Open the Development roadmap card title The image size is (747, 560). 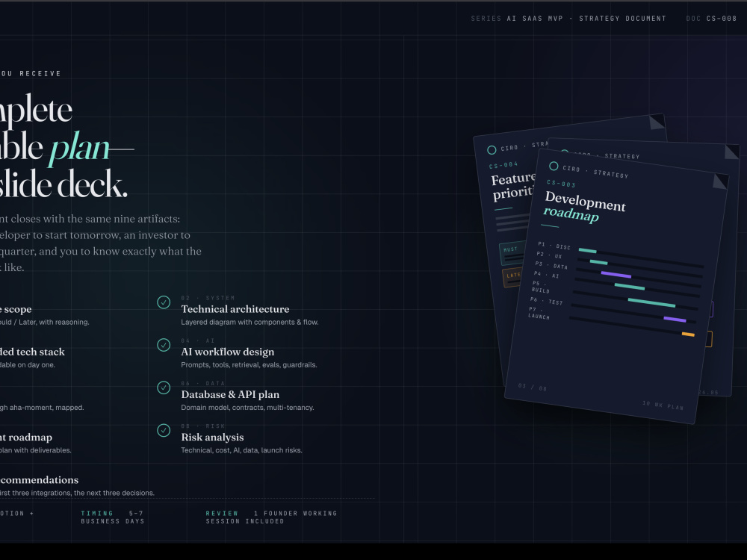click(584, 207)
